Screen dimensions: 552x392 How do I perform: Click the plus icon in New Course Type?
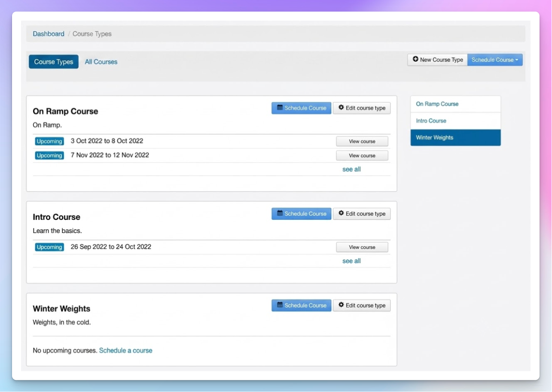415,59
